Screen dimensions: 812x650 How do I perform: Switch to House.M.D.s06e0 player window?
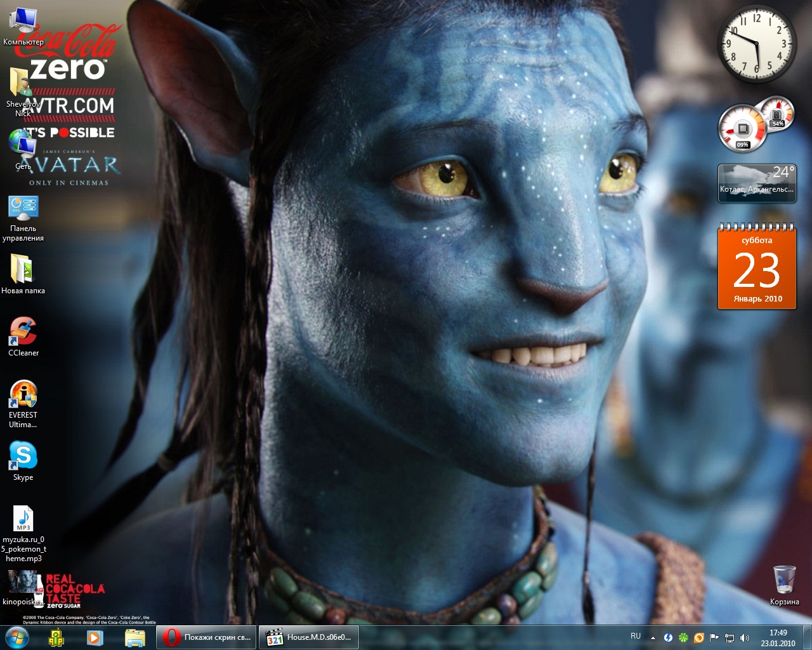click(x=309, y=637)
